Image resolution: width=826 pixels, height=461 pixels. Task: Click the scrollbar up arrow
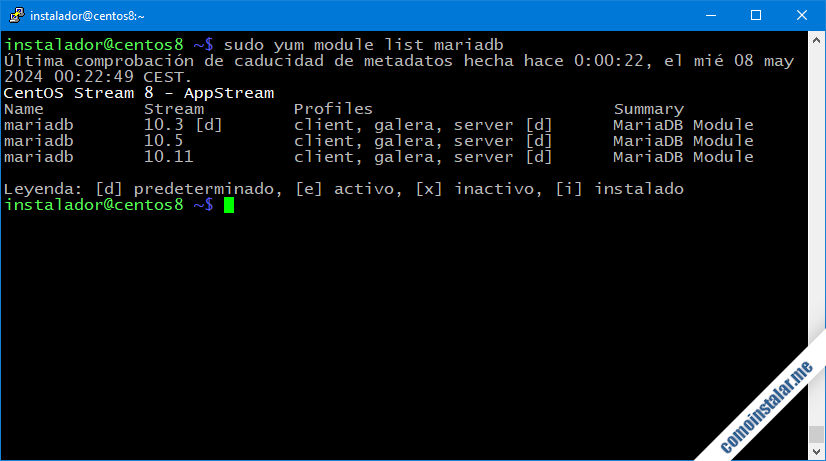(816, 42)
